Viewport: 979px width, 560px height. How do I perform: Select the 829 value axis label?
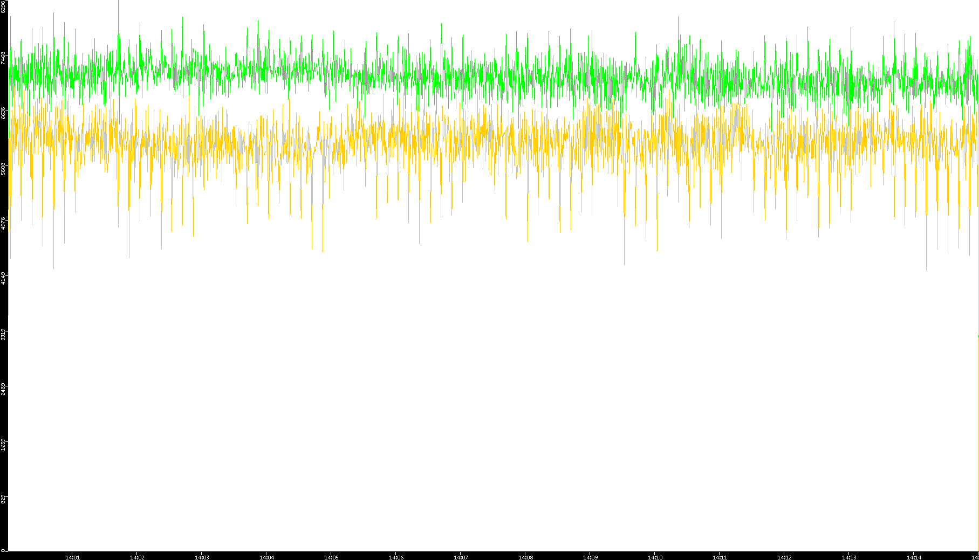point(3,499)
